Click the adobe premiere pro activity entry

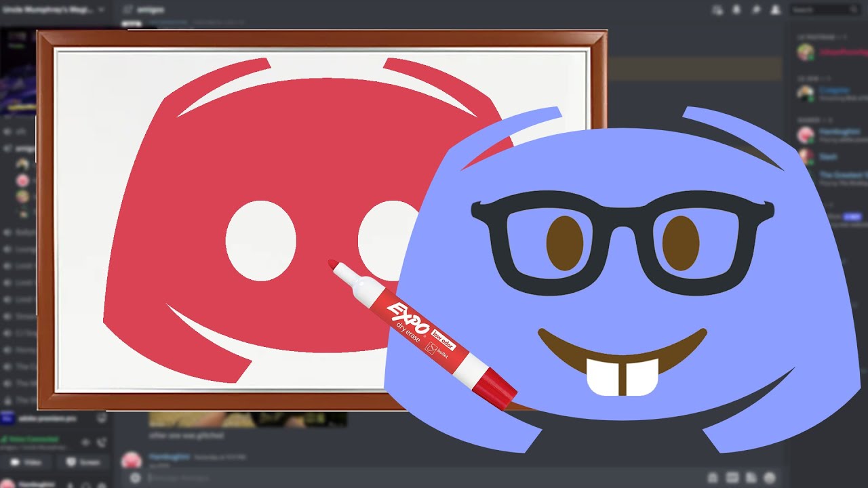click(46, 419)
